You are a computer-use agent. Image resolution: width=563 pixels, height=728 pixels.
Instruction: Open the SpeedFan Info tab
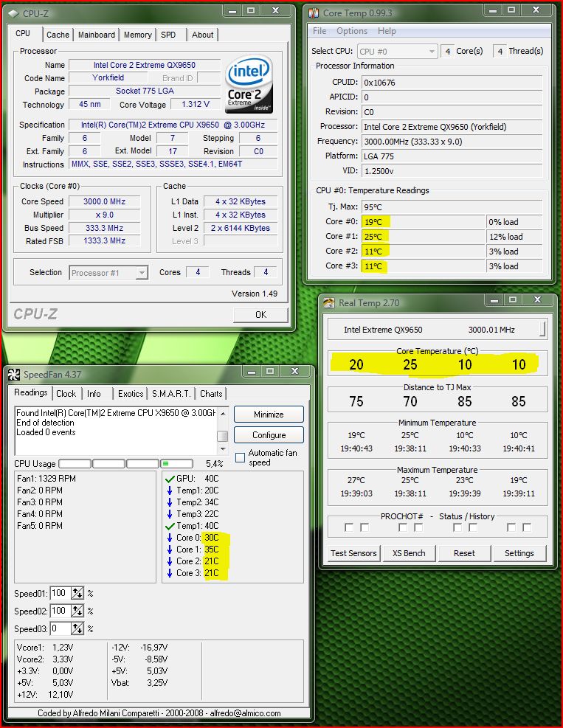(x=94, y=394)
